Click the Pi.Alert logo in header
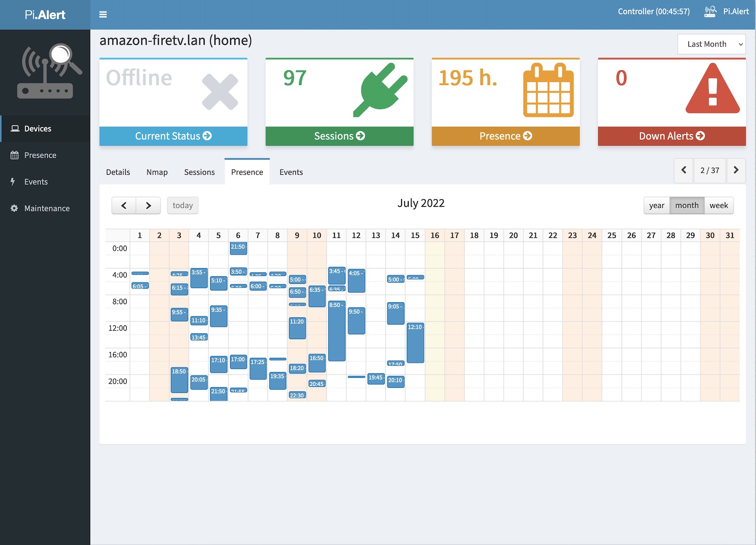Image resolution: width=756 pixels, height=545 pixels. tap(45, 15)
